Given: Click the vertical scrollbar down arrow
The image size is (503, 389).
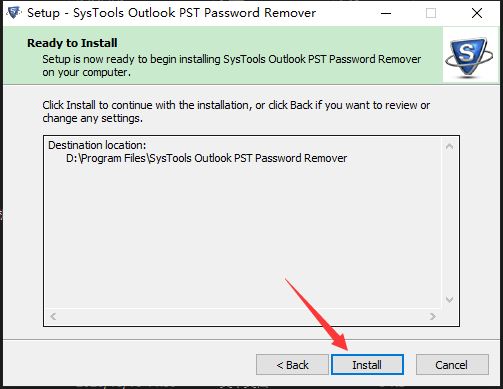Looking at the screenshot, I should 449,300.
